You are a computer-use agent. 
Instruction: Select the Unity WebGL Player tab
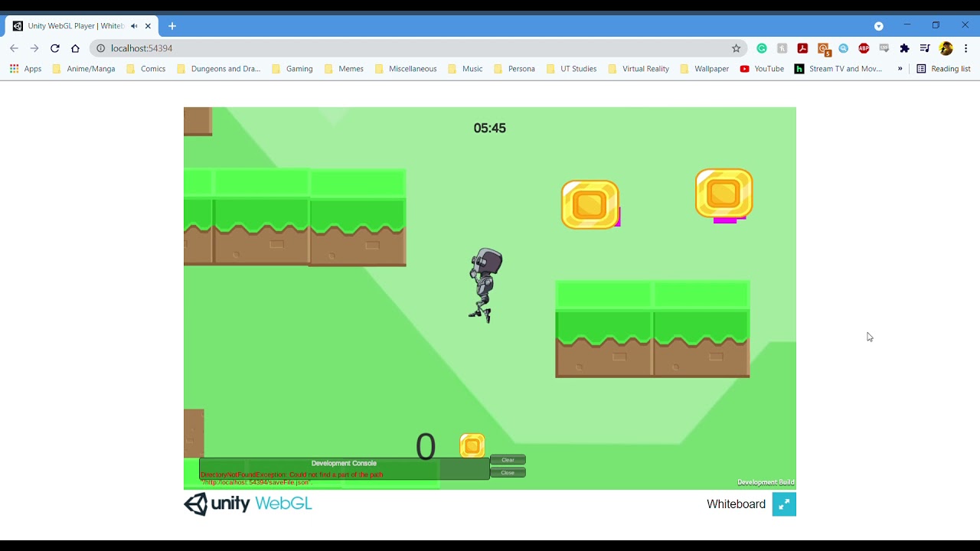point(82,26)
